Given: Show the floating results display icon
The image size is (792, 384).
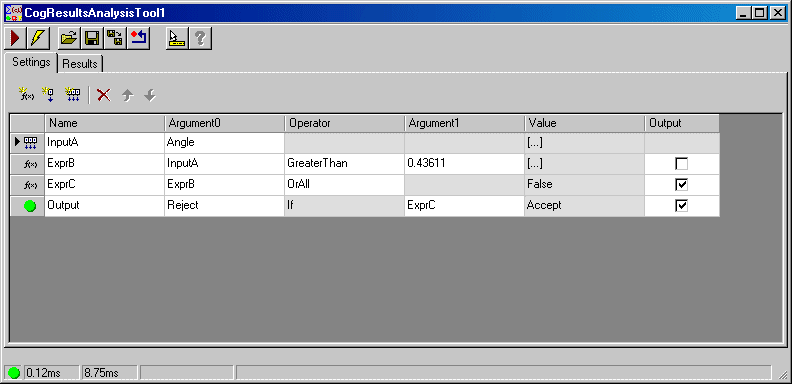Looking at the screenshot, I should pos(177,38).
